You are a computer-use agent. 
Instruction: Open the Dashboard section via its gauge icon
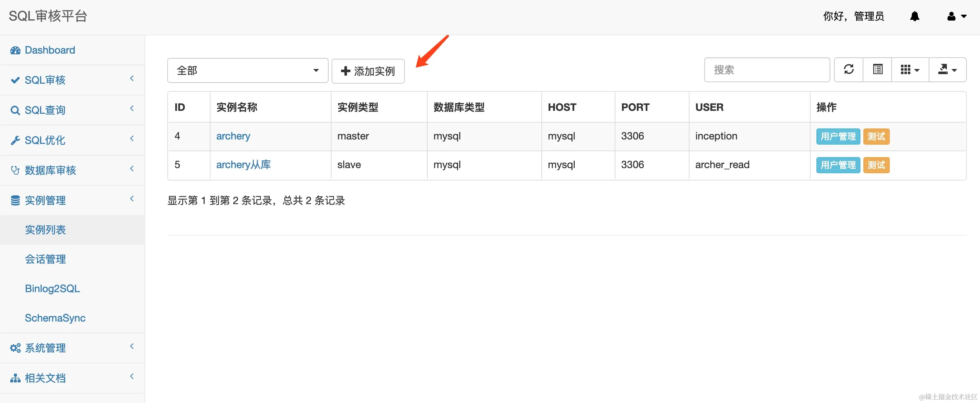tap(15, 50)
